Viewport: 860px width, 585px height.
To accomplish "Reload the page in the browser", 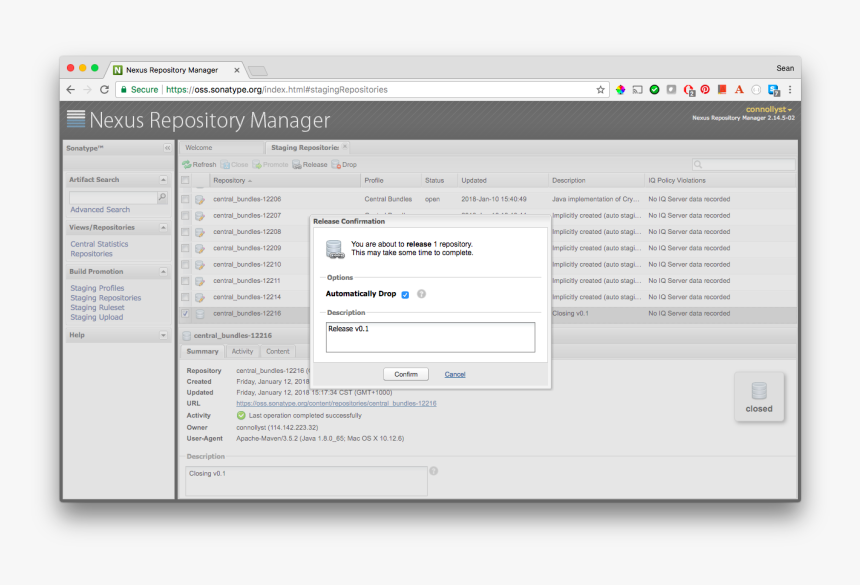I will click(x=104, y=89).
